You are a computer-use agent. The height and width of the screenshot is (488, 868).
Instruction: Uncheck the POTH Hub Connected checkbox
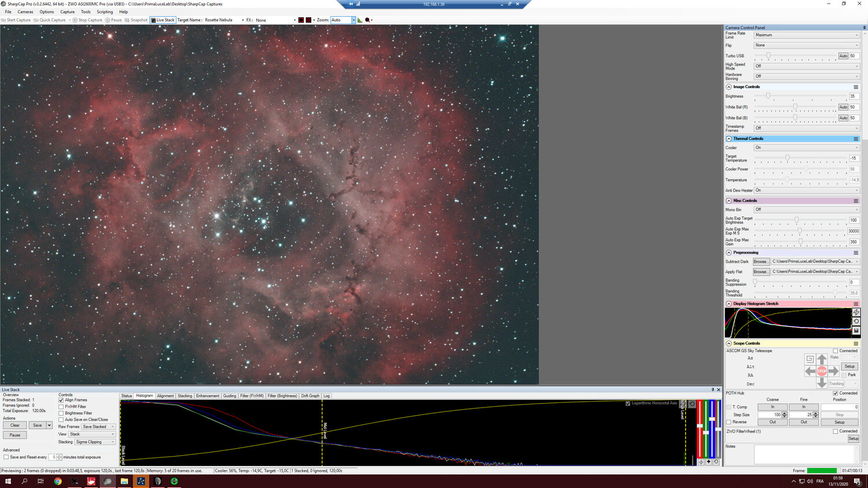pyautogui.click(x=836, y=393)
